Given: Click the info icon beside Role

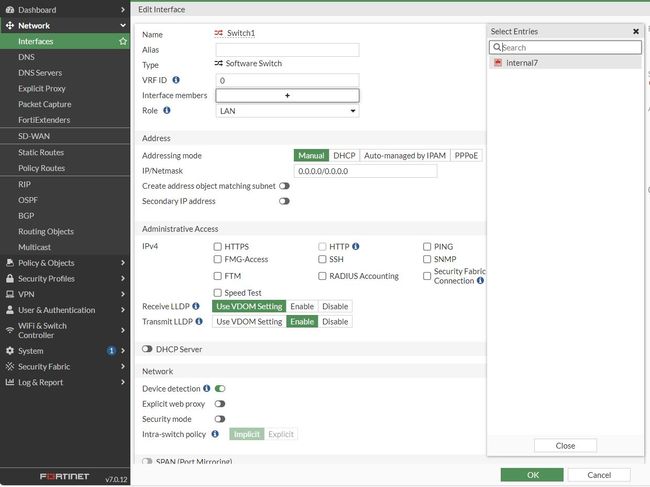Looking at the screenshot, I should tap(167, 110).
